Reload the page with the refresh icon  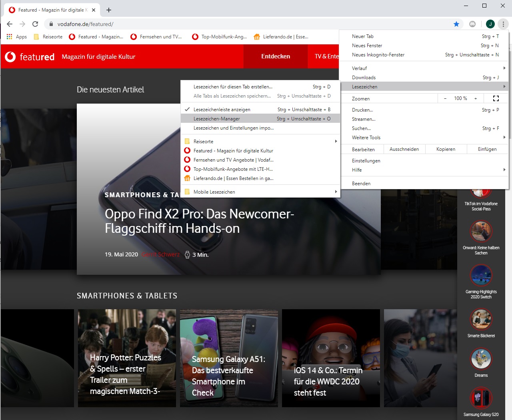(35, 24)
